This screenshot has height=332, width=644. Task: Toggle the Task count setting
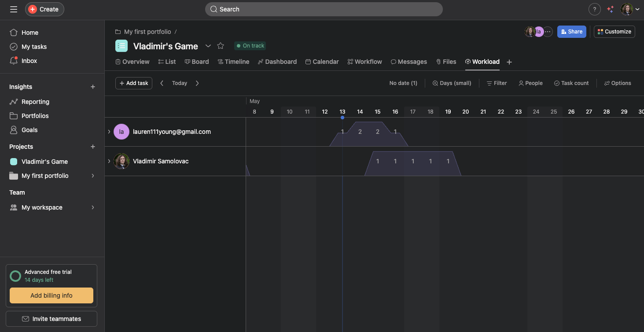(x=571, y=83)
